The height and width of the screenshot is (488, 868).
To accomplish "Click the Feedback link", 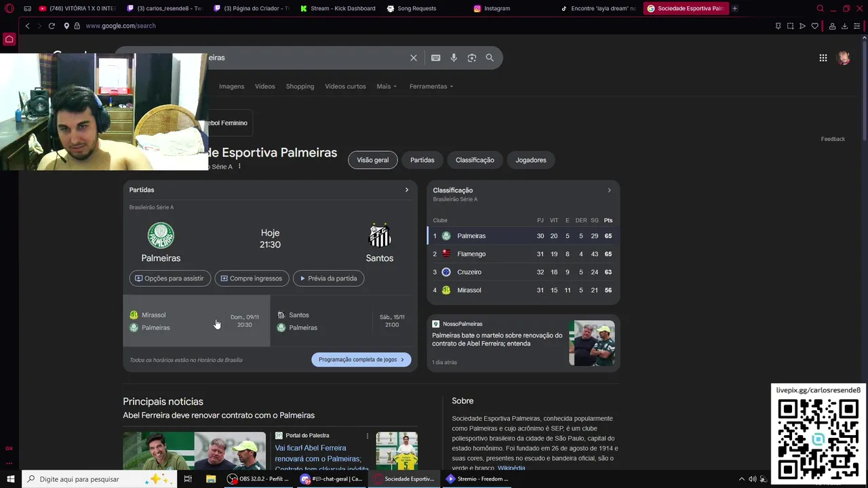I will [x=833, y=139].
